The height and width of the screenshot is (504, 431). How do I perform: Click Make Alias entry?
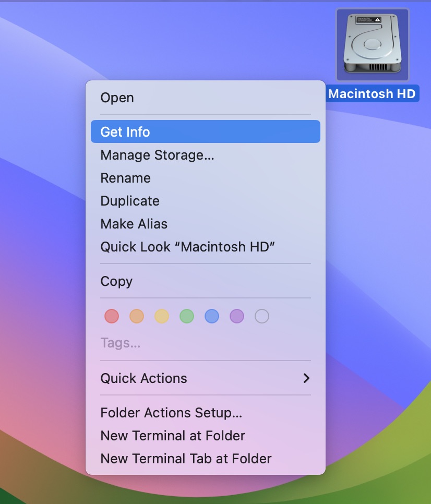pyautogui.click(x=206, y=224)
